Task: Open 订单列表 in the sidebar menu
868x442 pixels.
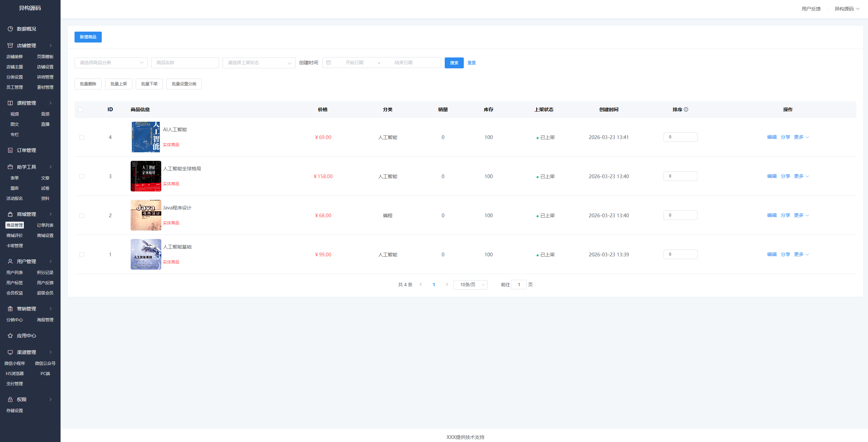Action: [x=45, y=225]
